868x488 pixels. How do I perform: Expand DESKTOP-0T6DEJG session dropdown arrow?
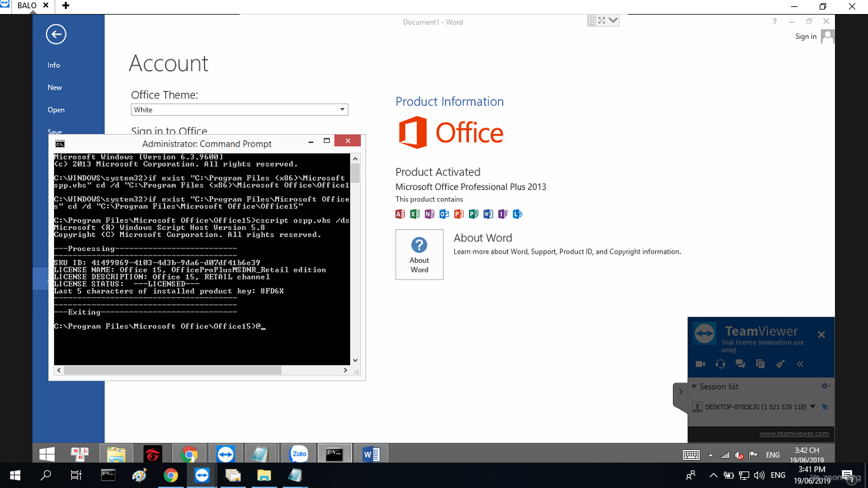point(812,407)
